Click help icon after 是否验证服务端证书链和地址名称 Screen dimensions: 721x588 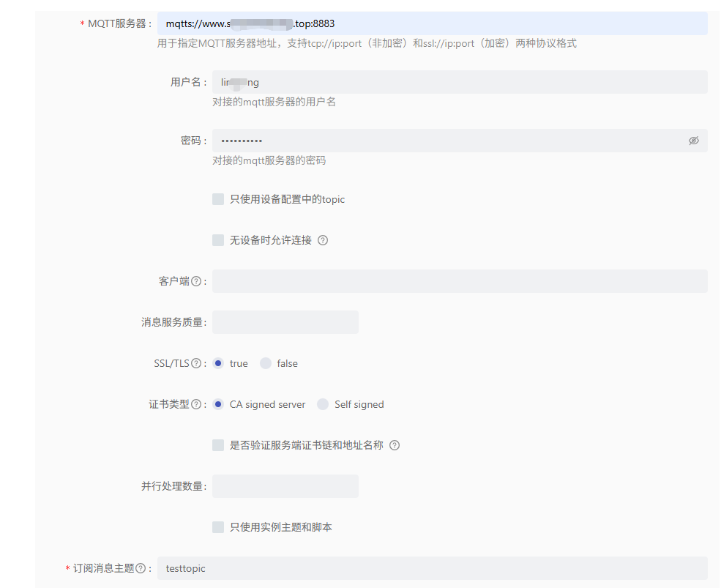coord(395,445)
